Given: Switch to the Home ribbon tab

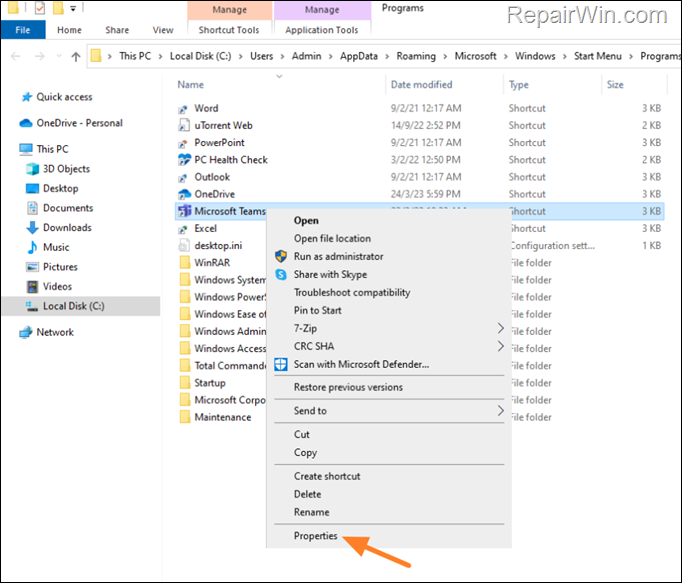Looking at the screenshot, I should tap(69, 30).
